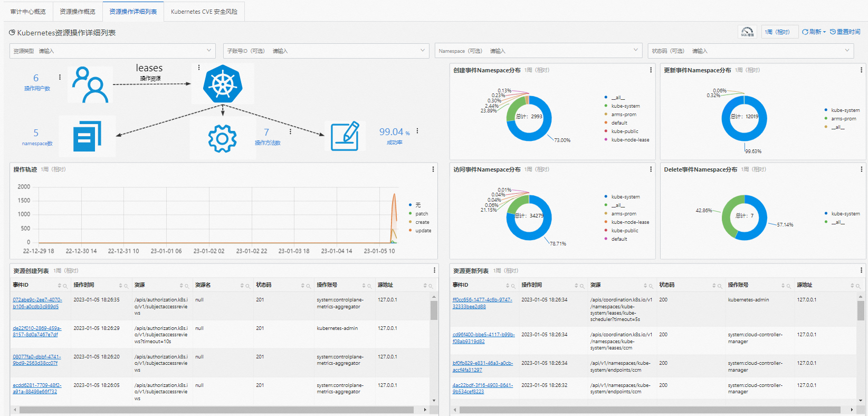Click the success rate edit-note icon
Screen dimensions: 868x416
[346, 136]
